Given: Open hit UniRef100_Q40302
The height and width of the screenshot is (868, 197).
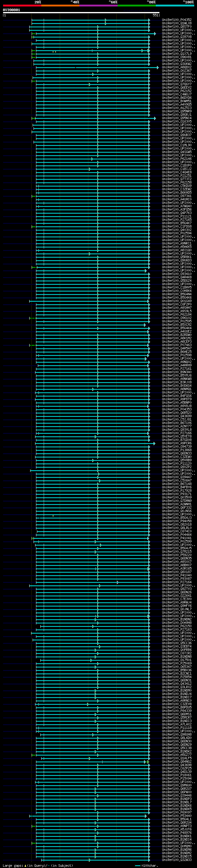Looking at the screenshot, I should tap(177, 230).
